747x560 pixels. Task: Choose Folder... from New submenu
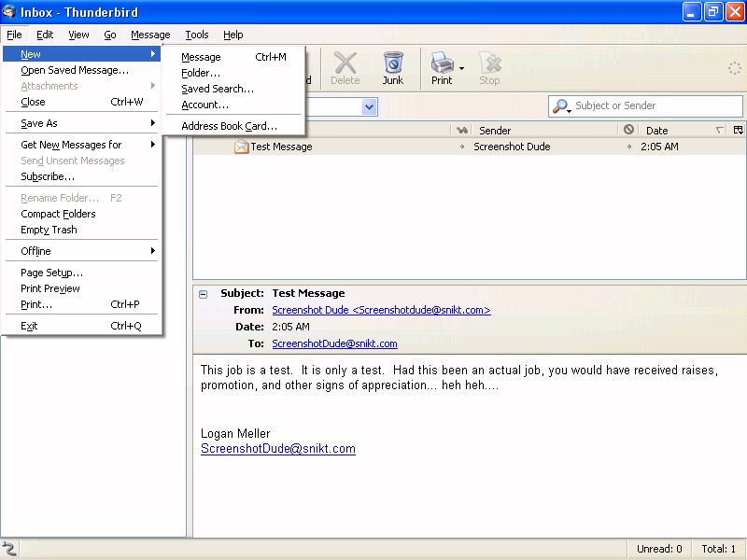[233, 73]
